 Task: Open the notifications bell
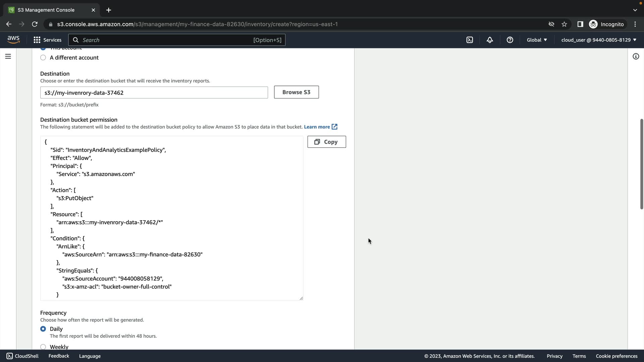coord(490,40)
